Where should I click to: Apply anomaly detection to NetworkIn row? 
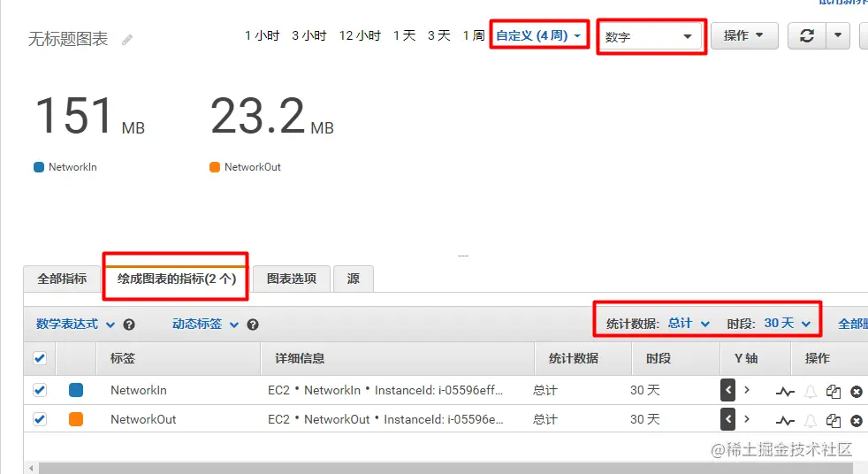click(785, 392)
